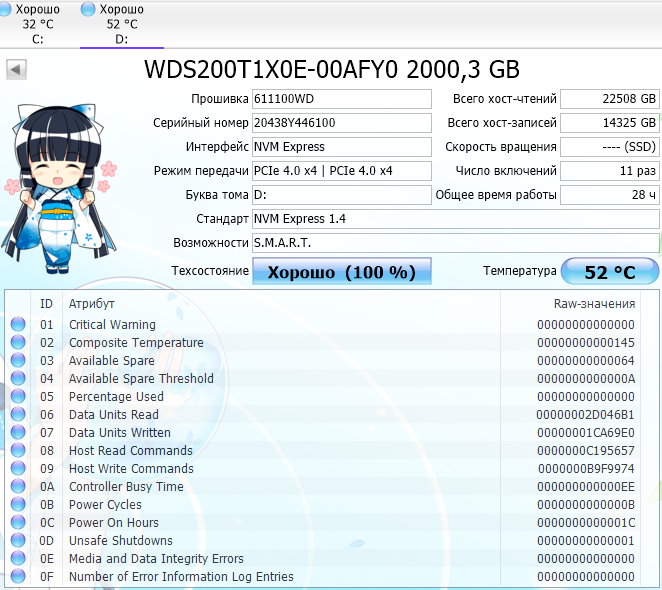This screenshot has height=590, width=662.
Task: Select the Available Spare Threshold attribute name
Action: tap(141, 378)
